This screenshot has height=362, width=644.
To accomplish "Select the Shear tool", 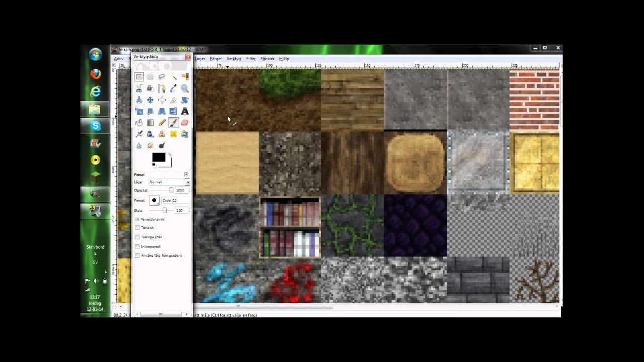I will point(150,111).
